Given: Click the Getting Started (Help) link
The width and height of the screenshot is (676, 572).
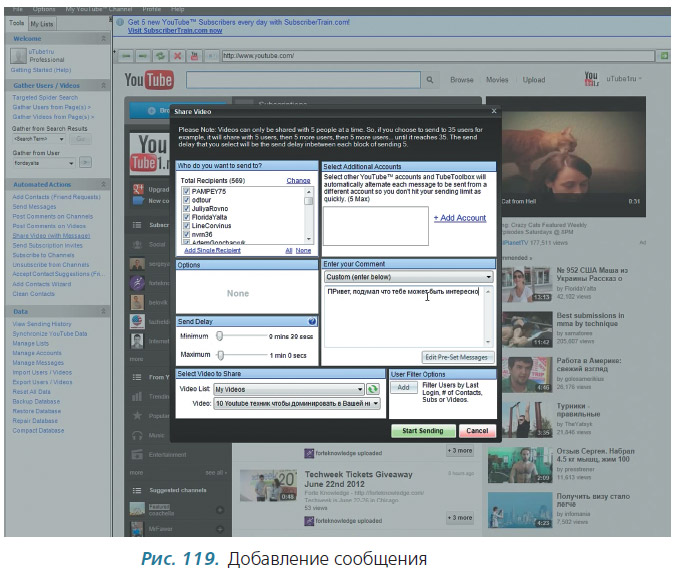Looking at the screenshot, I should coord(41,70).
